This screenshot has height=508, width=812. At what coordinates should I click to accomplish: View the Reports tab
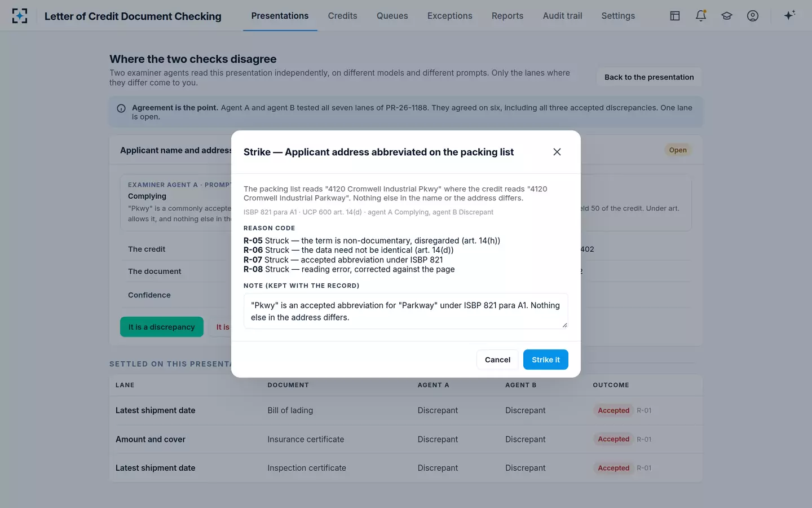[507, 16]
